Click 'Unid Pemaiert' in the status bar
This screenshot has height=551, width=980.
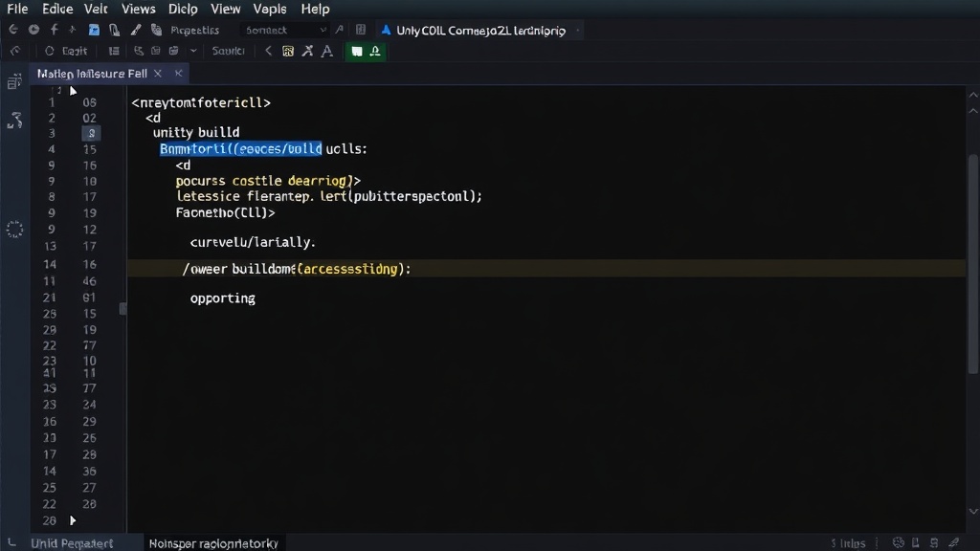click(72, 543)
